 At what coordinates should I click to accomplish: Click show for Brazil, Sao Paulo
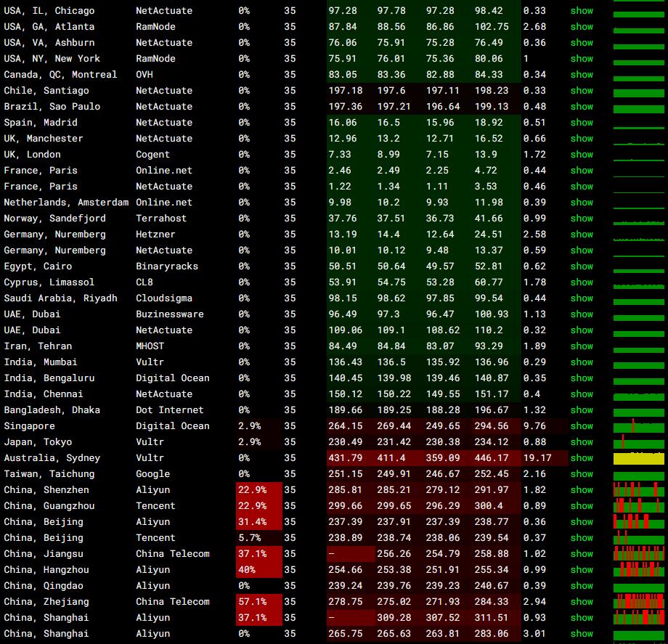pos(582,107)
